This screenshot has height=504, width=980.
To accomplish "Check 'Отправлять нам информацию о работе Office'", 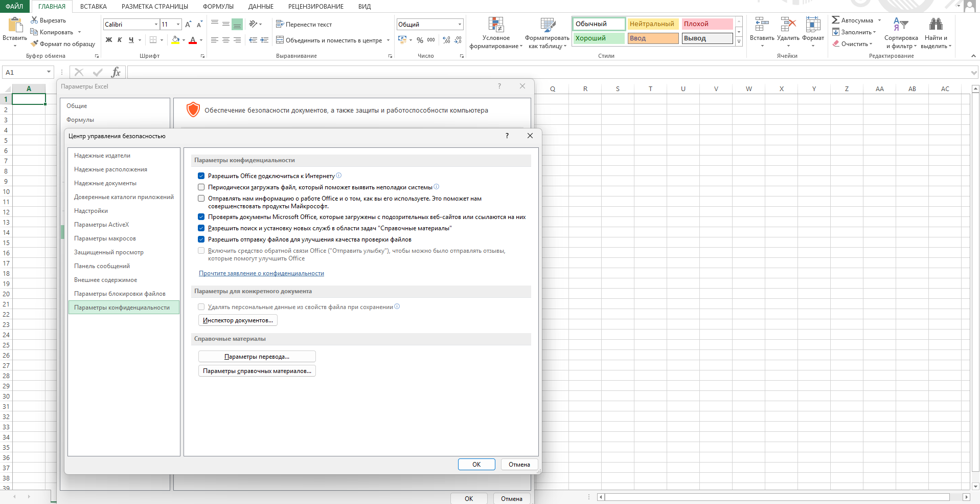I will pyautogui.click(x=201, y=199).
